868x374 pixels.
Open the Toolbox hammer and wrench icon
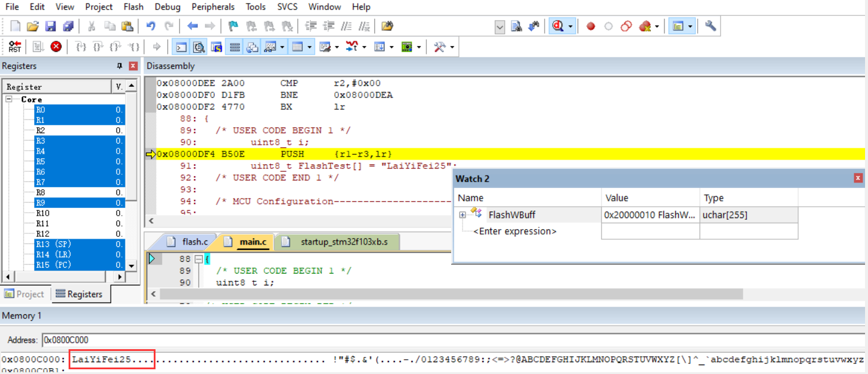[439, 47]
